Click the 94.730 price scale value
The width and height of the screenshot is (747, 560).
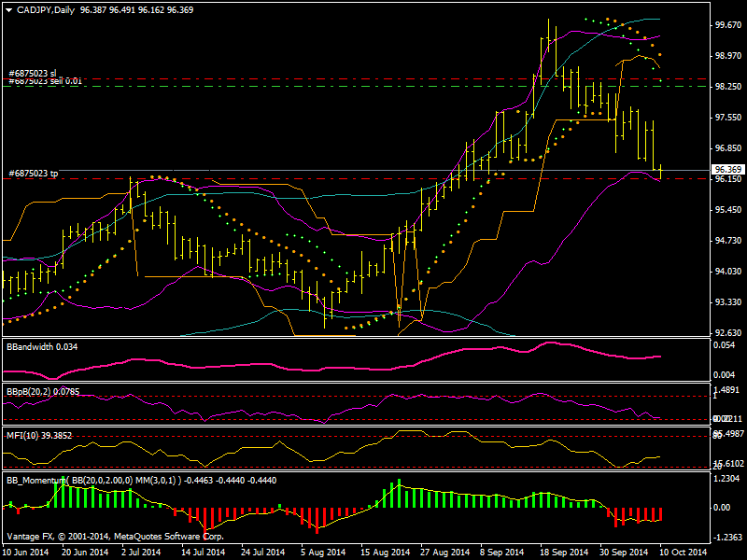click(x=728, y=241)
